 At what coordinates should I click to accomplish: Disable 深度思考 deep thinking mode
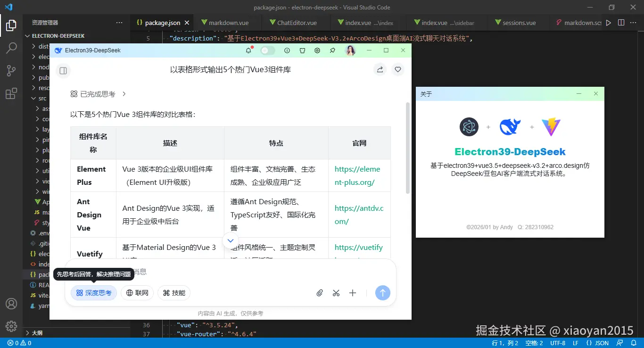coord(94,293)
